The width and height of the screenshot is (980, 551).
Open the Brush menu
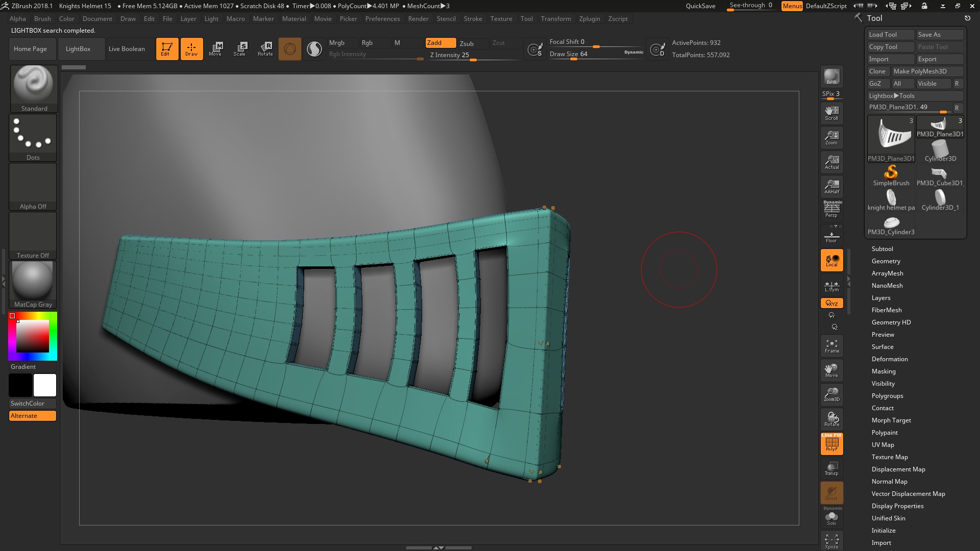click(42, 19)
